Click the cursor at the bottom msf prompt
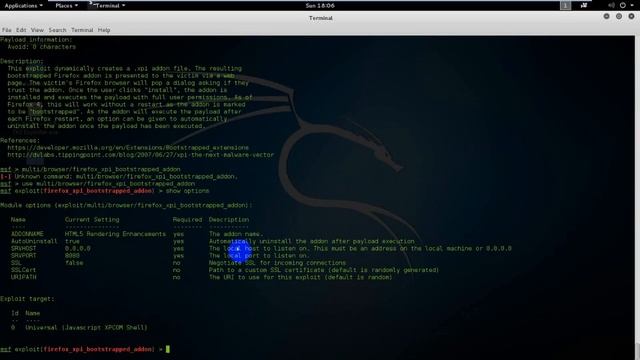Screen dimensions: 640x360 167,349
